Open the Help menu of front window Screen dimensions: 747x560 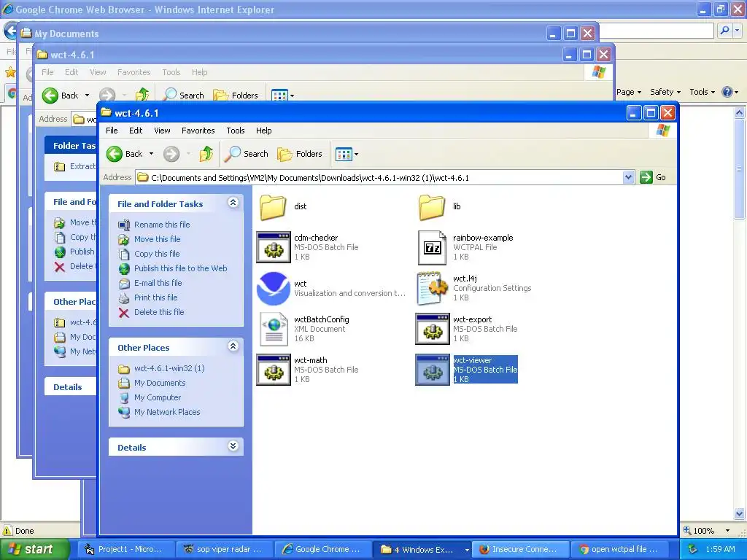coord(263,131)
